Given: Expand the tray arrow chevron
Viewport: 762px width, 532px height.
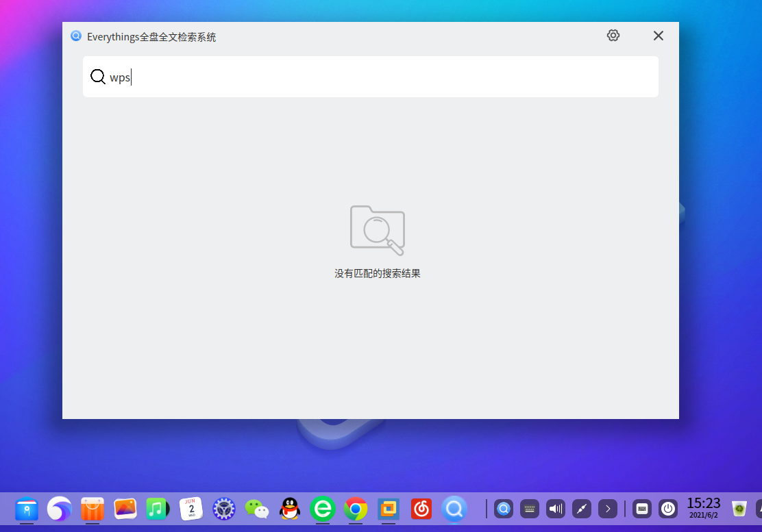Looking at the screenshot, I should pos(607,509).
